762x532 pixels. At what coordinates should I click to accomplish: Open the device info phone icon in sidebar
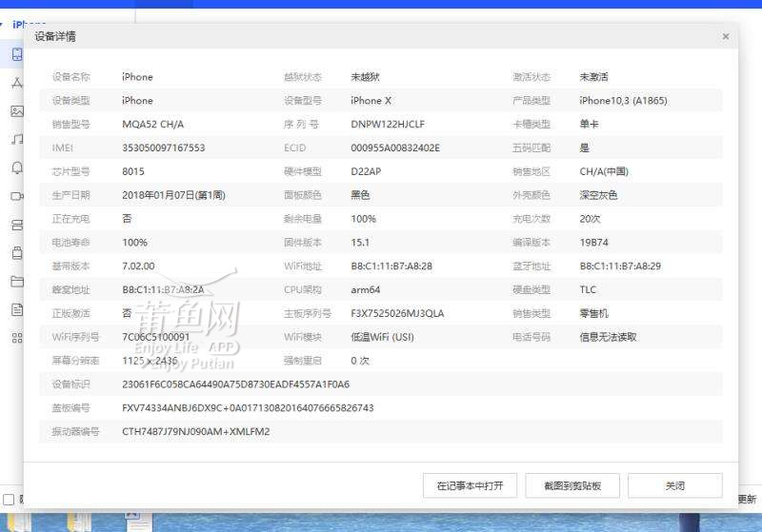click(x=17, y=54)
